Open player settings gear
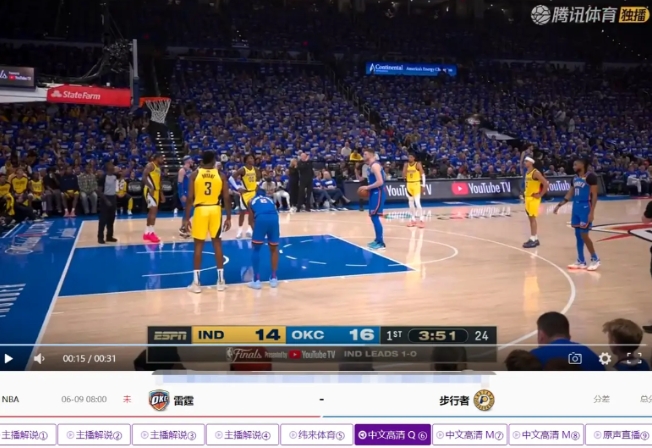 (x=605, y=358)
